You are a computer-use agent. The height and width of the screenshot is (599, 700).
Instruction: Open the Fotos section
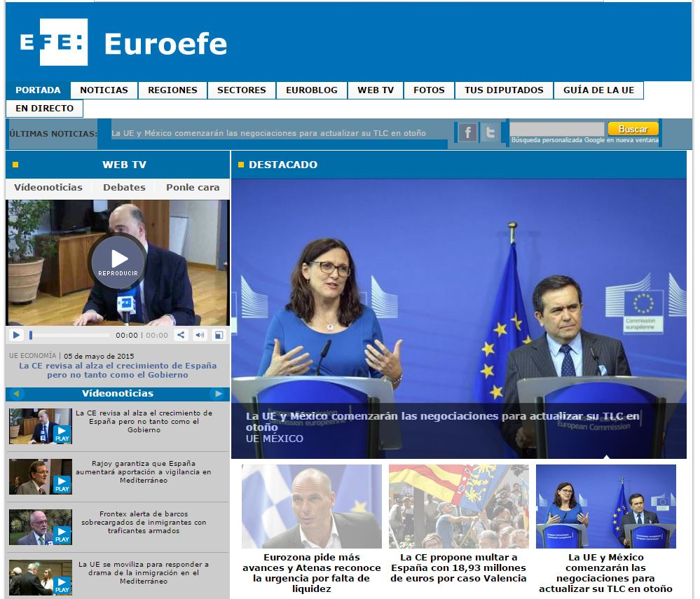click(x=429, y=90)
